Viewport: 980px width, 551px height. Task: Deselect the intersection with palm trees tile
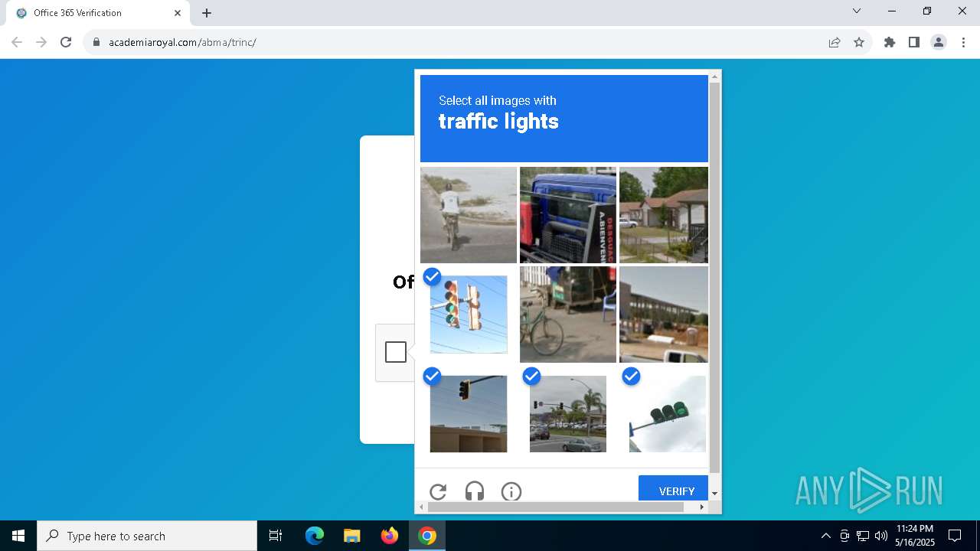click(568, 414)
